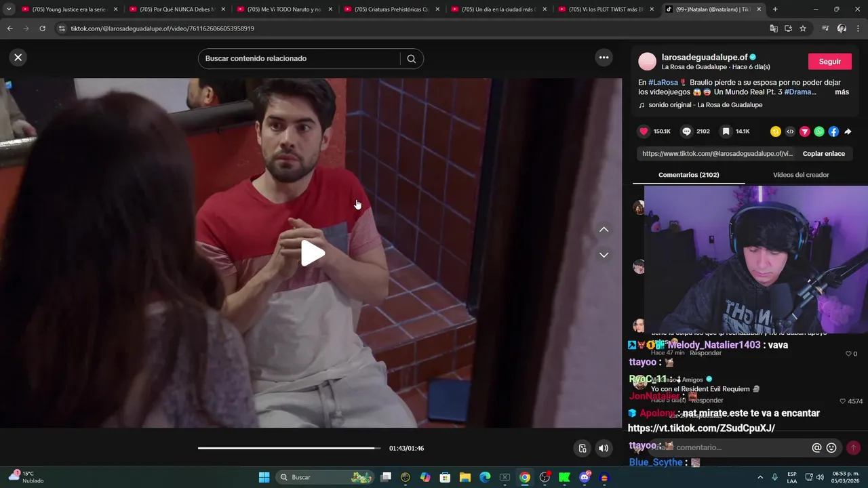Click the taskbar Buscar search box

tap(326, 477)
